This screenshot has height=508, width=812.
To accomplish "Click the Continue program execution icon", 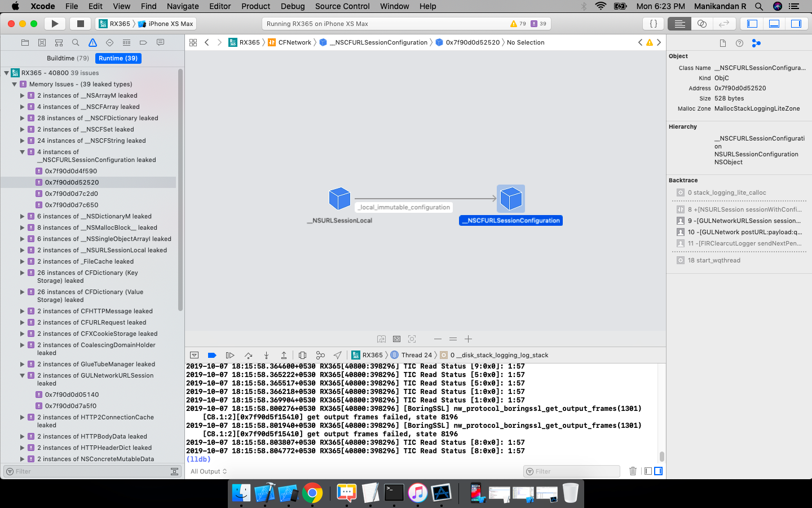I will [230, 355].
